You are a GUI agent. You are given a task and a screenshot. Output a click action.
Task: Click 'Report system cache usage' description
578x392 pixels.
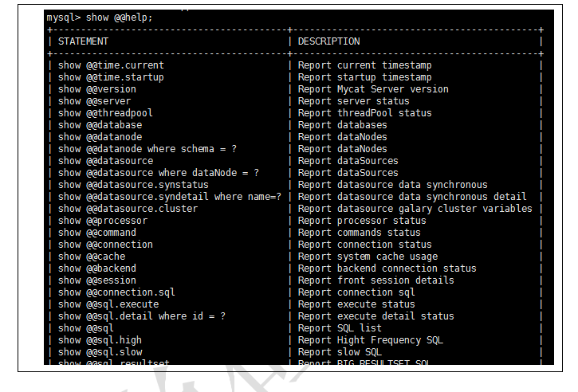[x=368, y=257]
